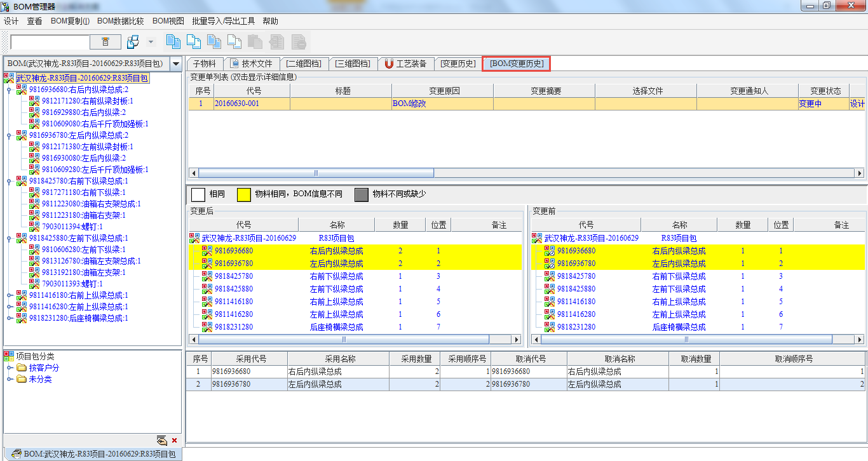This screenshot has width=868, height=461.
Task: Click the search button beside the toolbar input
Action: pos(105,42)
